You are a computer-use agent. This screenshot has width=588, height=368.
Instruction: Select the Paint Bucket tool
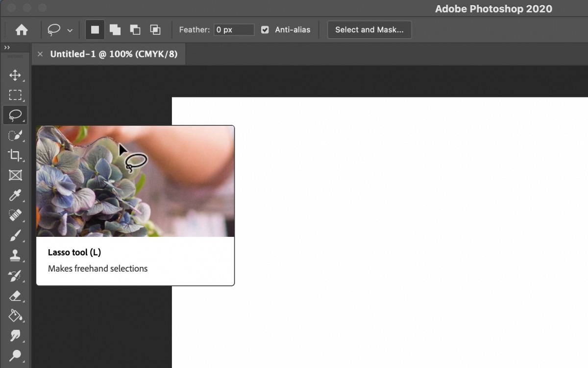15,316
